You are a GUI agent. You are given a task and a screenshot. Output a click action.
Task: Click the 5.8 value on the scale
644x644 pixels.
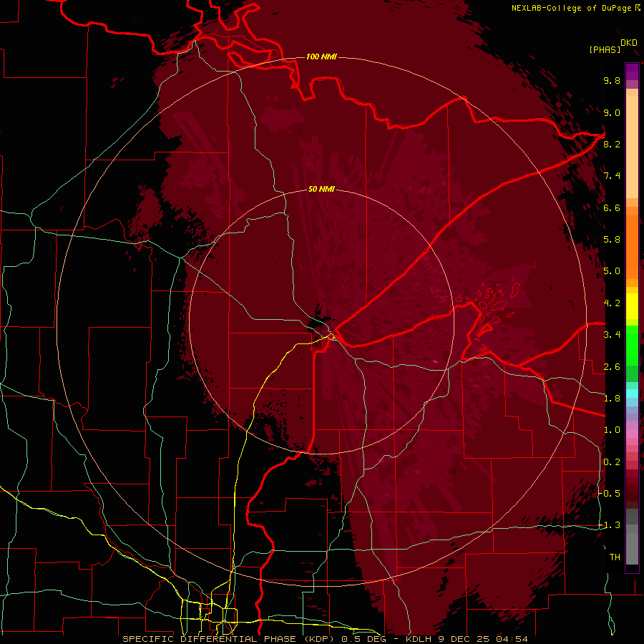coord(612,240)
